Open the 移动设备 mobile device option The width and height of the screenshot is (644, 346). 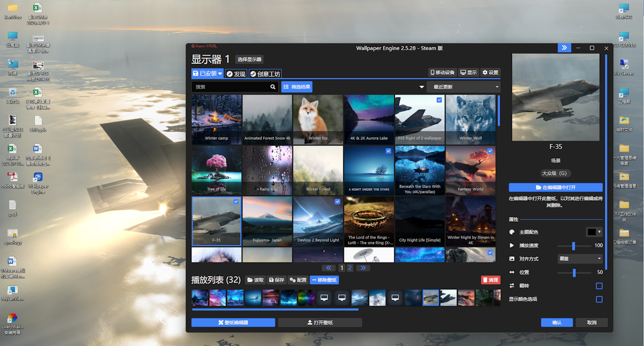[x=443, y=73]
